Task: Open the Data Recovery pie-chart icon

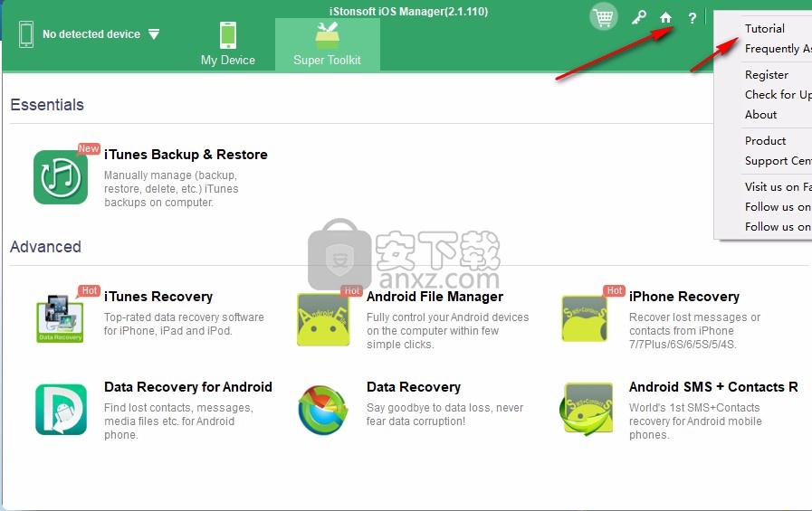Action: 323,410
